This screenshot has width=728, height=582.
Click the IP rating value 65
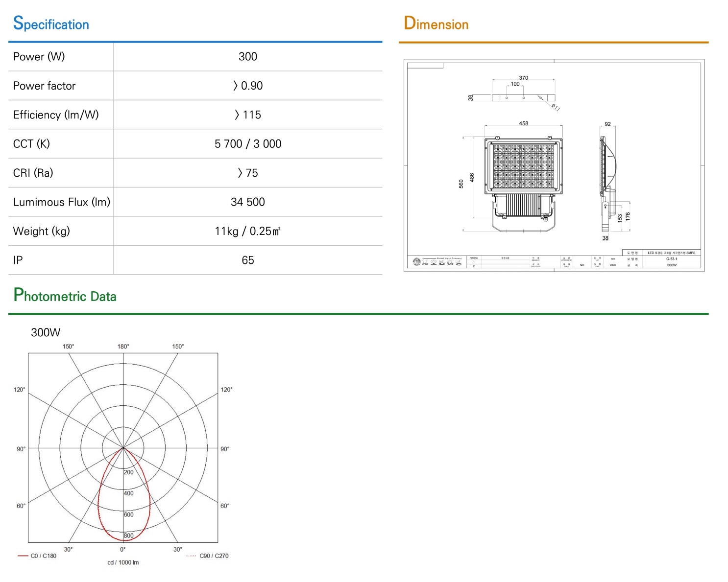click(248, 260)
